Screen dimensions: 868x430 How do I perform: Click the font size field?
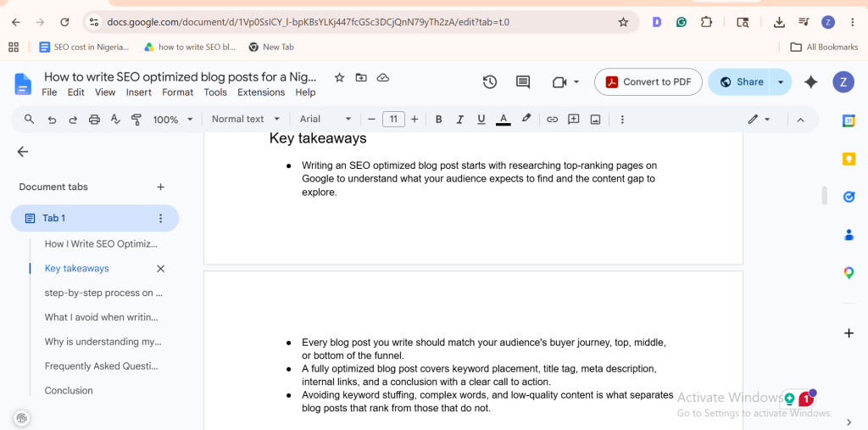pyautogui.click(x=393, y=119)
